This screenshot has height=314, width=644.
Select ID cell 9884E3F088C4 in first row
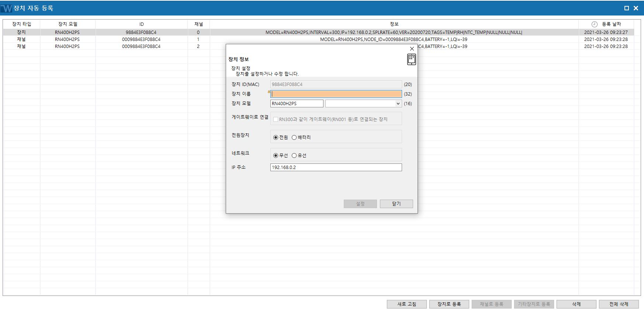tap(141, 32)
